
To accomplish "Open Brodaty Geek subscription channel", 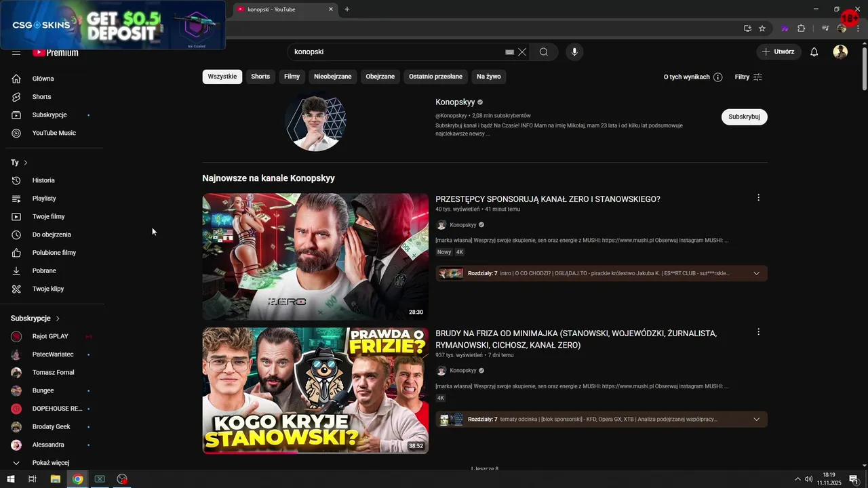I will 54,427.
